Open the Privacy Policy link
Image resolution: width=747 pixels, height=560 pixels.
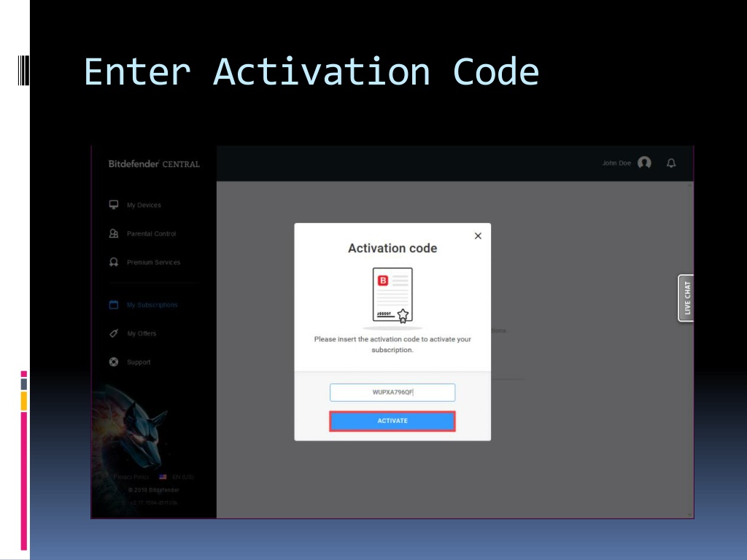tap(131, 477)
